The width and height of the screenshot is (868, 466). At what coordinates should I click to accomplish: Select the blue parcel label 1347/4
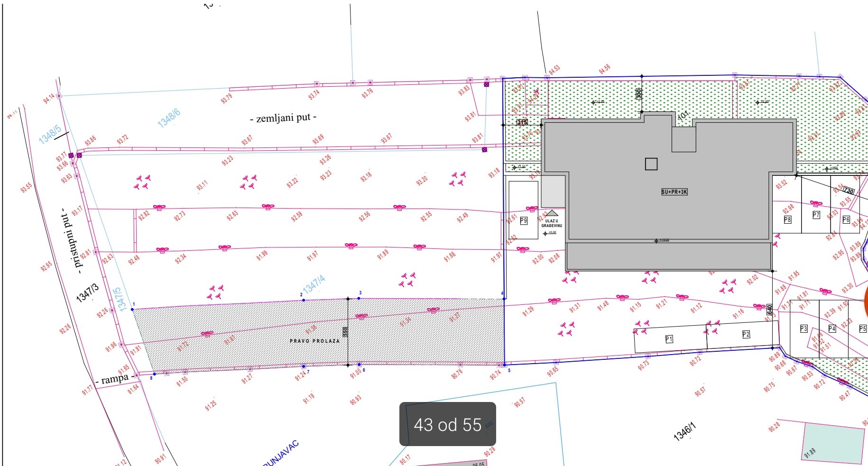[314, 284]
